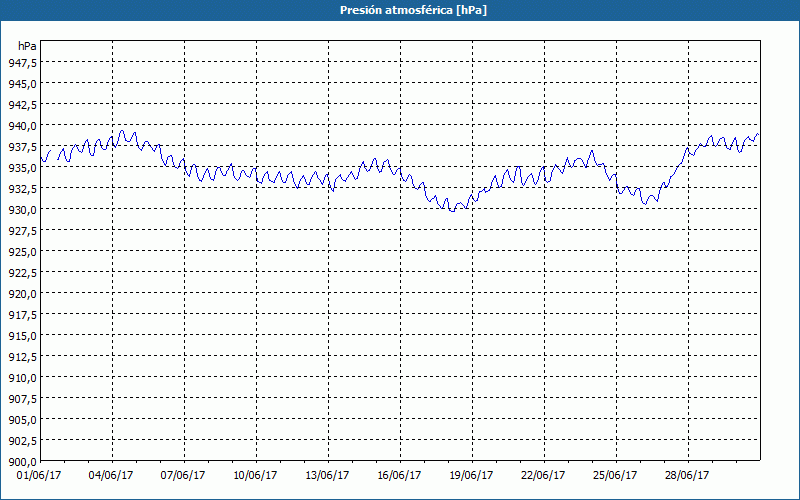Click the pressure curve dip after 25/06/17

[x=645, y=204]
